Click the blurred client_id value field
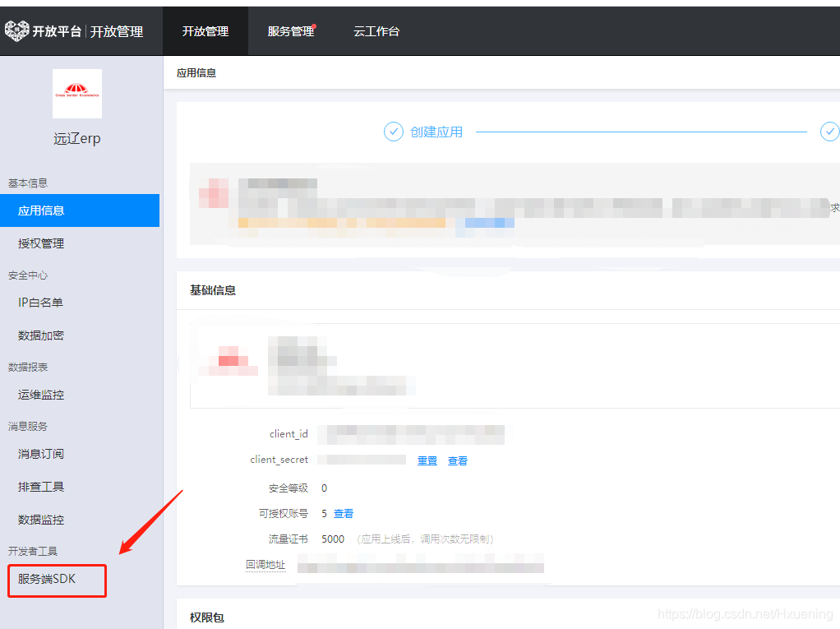The width and height of the screenshot is (840, 629). pos(411,434)
